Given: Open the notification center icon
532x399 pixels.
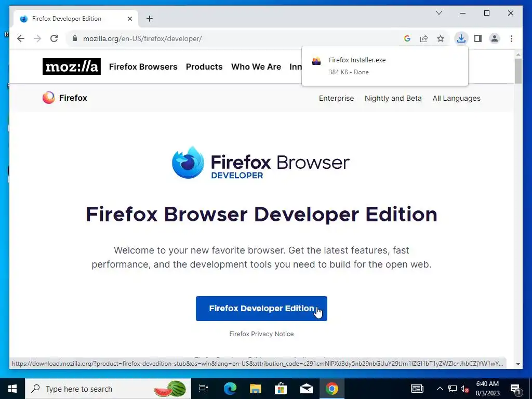Looking at the screenshot, I should click(x=516, y=389).
